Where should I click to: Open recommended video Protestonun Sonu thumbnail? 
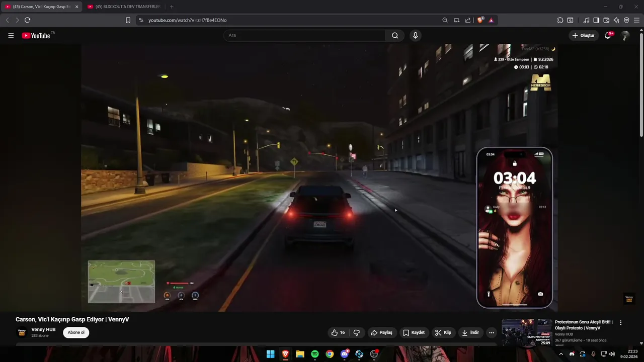[527, 332]
